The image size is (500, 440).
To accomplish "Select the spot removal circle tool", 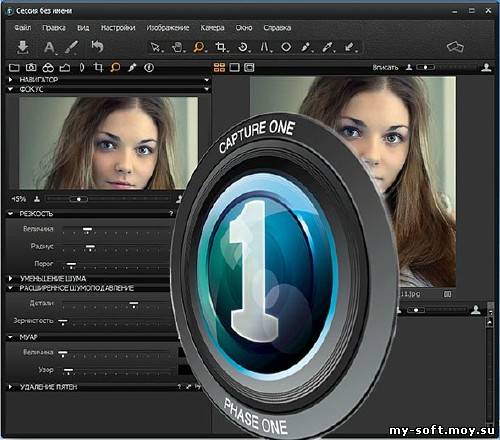I will point(286,47).
